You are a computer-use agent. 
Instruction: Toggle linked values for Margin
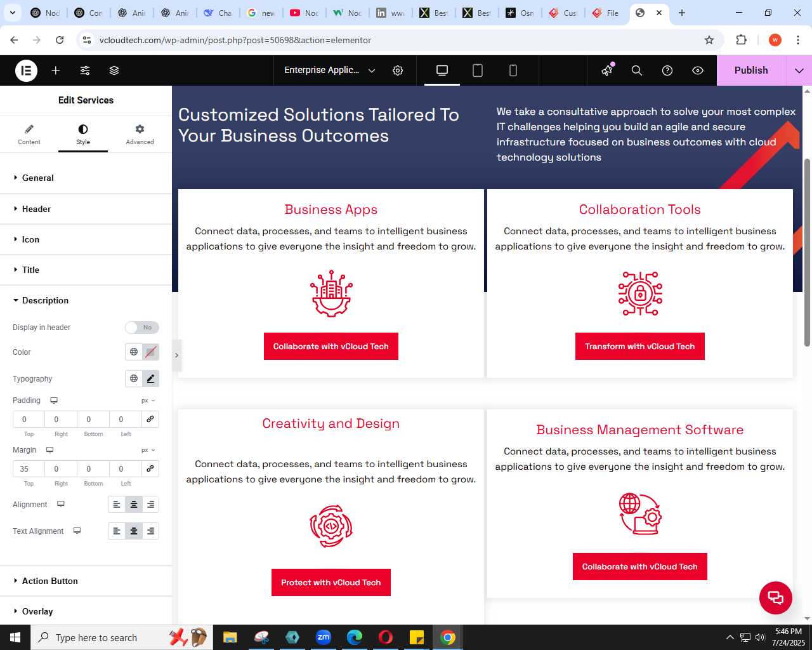pos(150,468)
